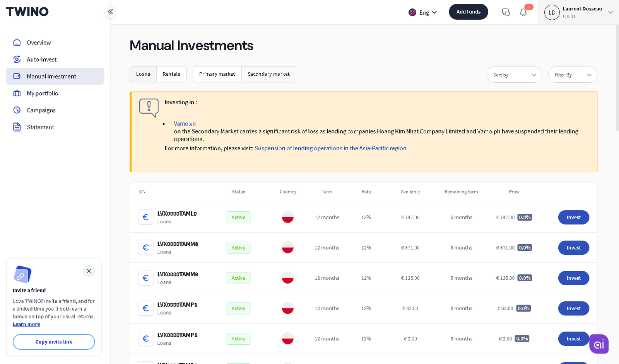Open the Filter By dropdown
This screenshot has height=364, width=619.
[573, 75]
